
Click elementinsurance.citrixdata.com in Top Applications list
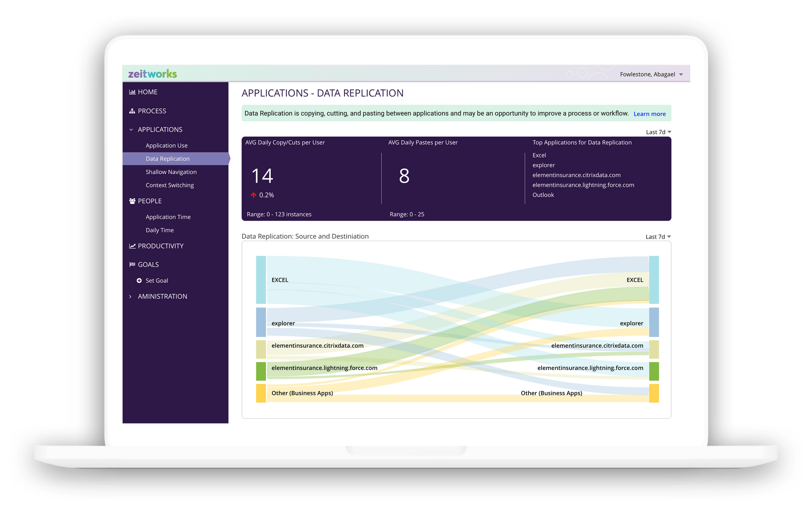click(x=577, y=175)
